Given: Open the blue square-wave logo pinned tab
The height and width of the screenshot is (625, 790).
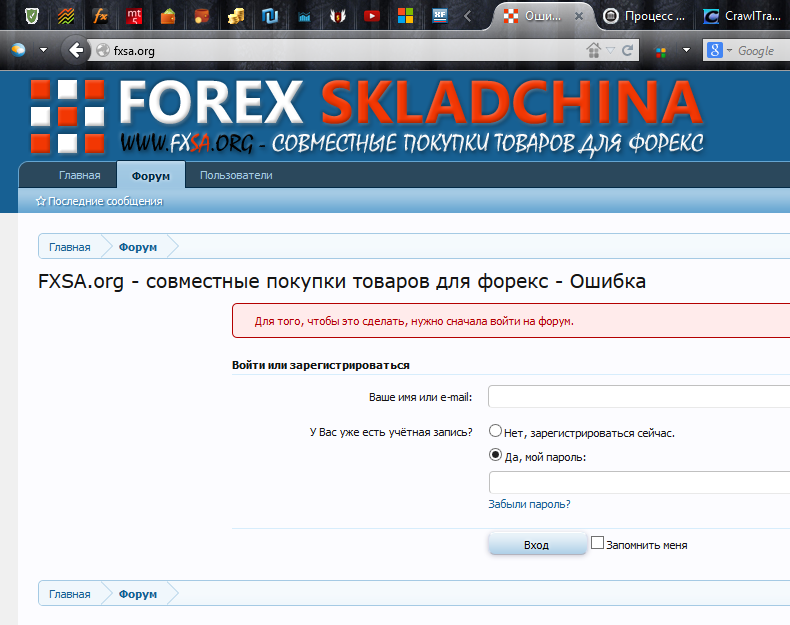Looking at the screenshot, I should click(270, 16).
